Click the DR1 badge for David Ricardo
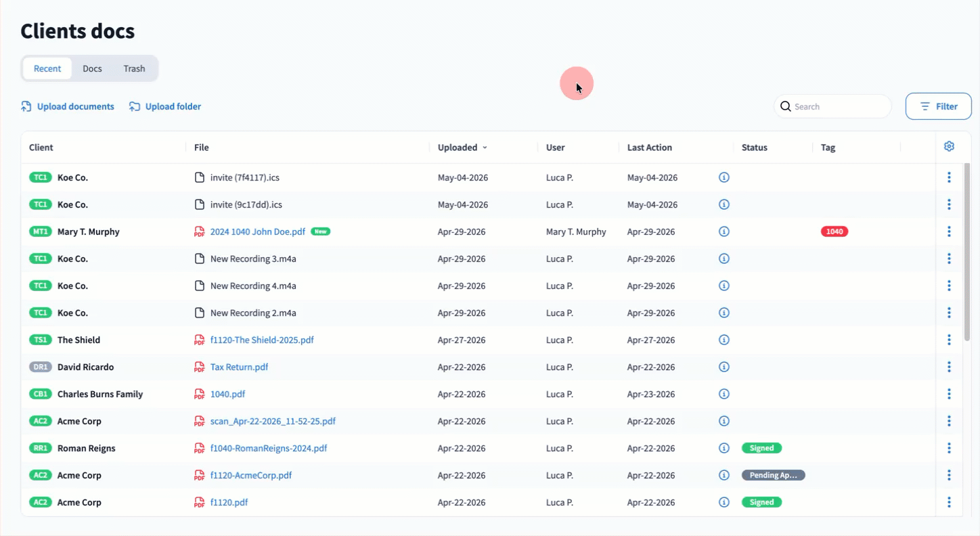Image resolution: width=980 pixels, height=536 pixels. click(41, 367)
